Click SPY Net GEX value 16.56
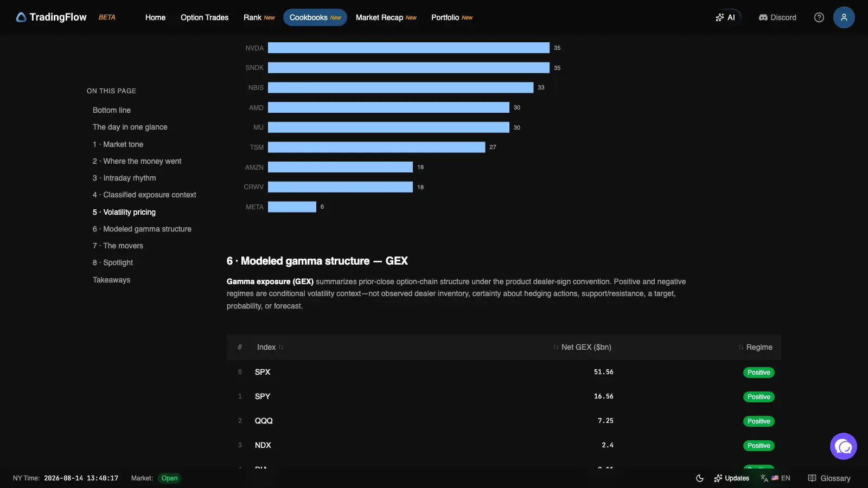 click(604, 396)
